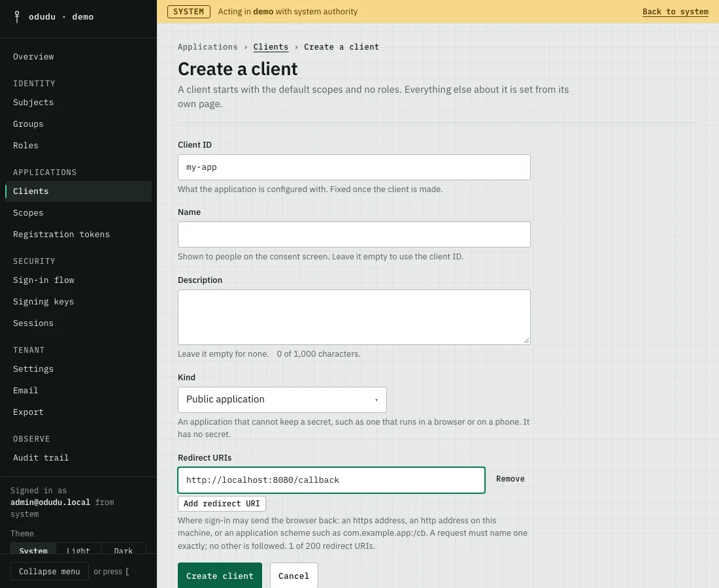Switch to Dark theme
The image size is (719, 588).
(x=124, y=549)
